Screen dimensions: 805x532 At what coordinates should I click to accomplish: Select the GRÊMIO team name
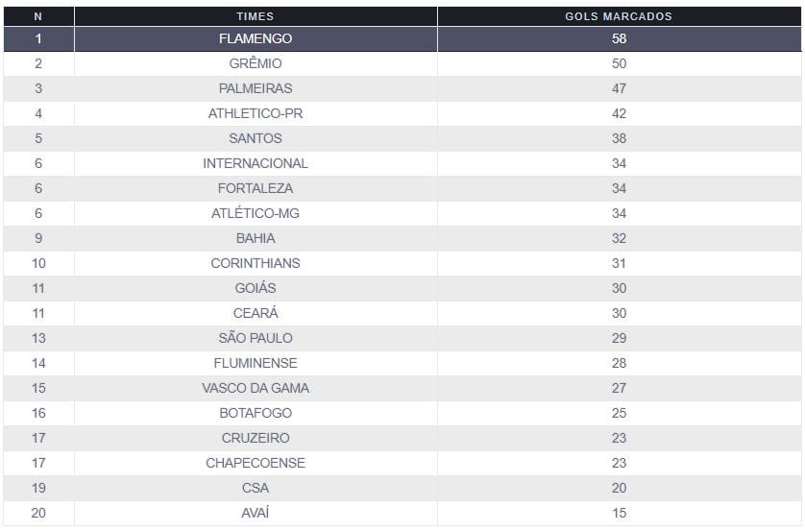pos(256,63)
